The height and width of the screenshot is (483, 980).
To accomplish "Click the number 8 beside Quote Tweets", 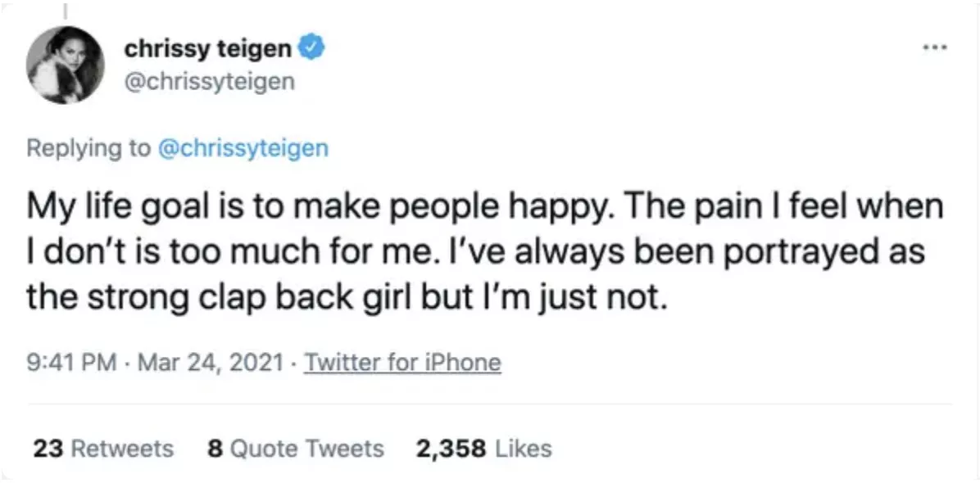I will point(216,448).
